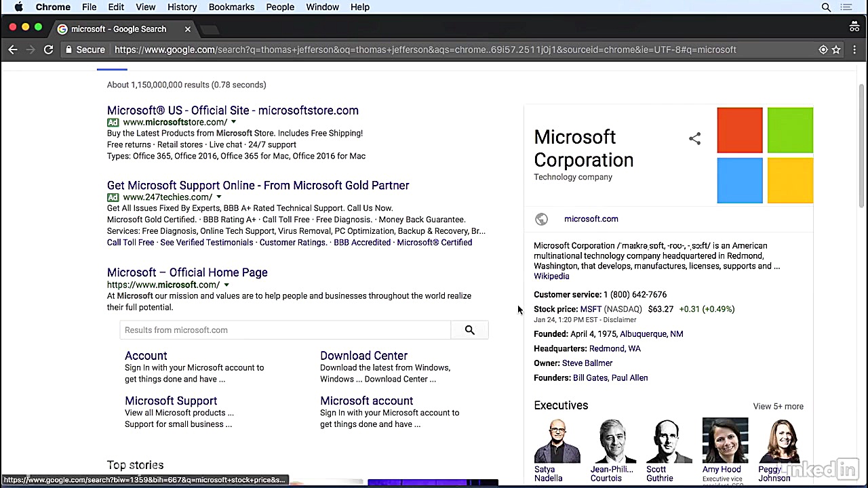868x488 pixels.
Task: Open the Edit menu
Action: tap(116, 7)
